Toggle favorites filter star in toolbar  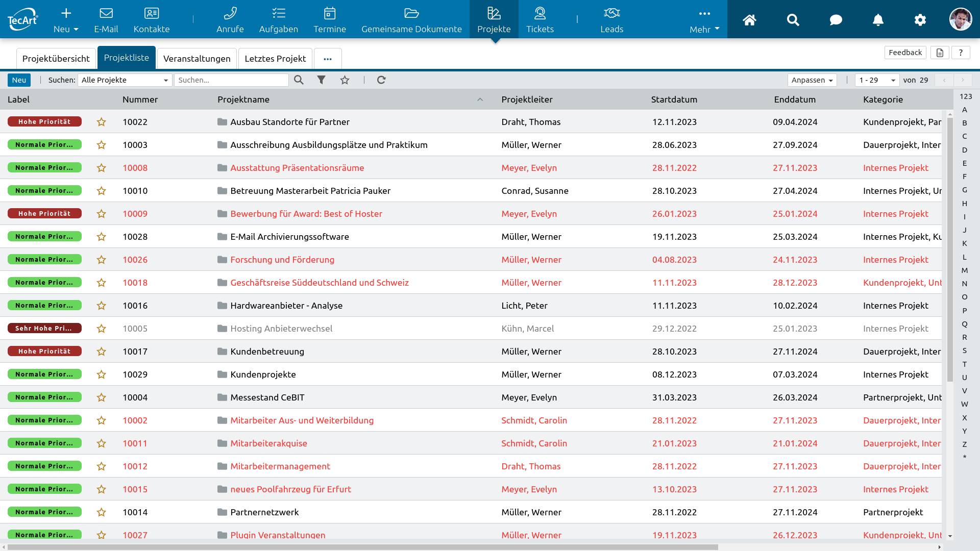(x=345, y=80)
